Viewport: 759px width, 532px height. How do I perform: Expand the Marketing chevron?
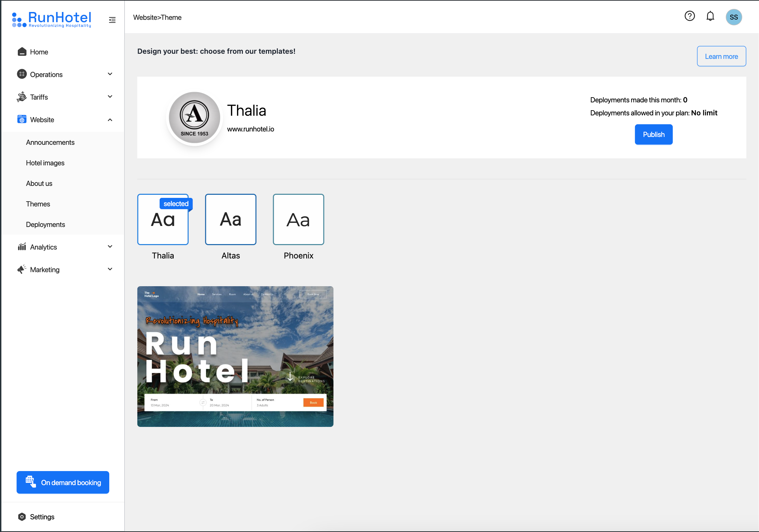(110, 269)
